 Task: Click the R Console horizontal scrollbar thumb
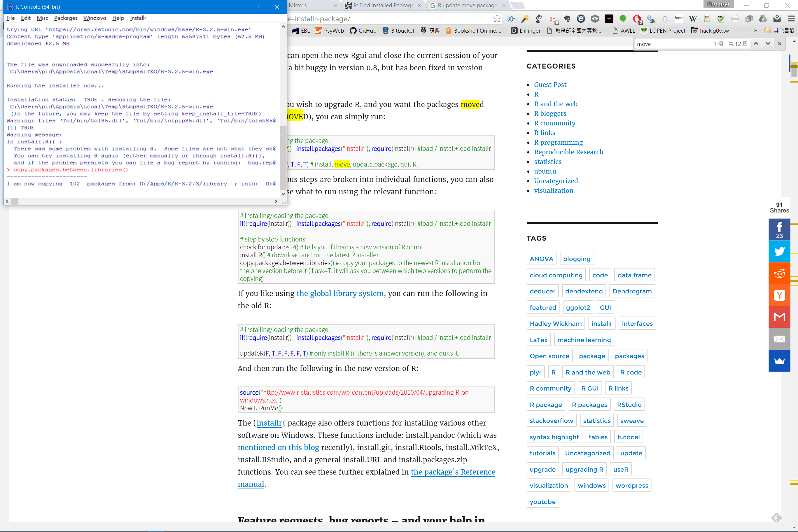point(15,201)
